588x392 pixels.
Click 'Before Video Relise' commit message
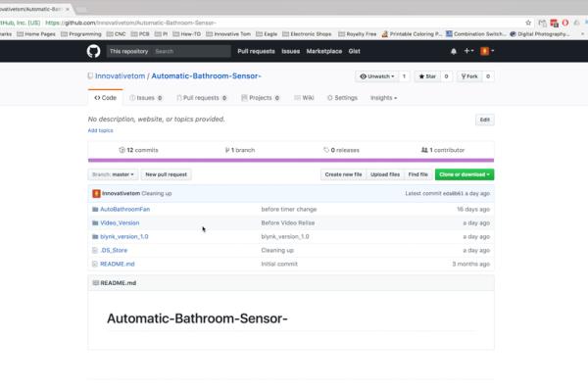[287, 222]
